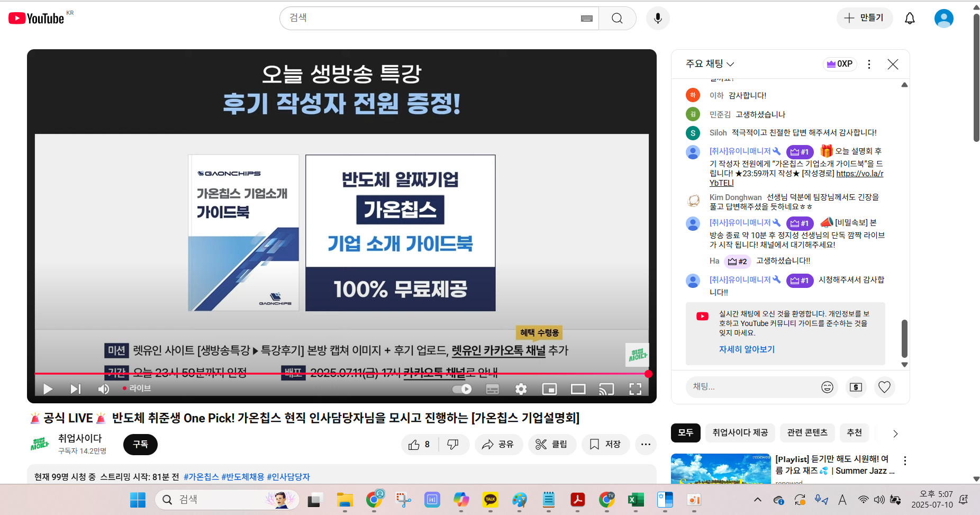Open the #인사담당자 hashtag
The height and width of the screenshot is (515, 980).
(x=288, y=477)
